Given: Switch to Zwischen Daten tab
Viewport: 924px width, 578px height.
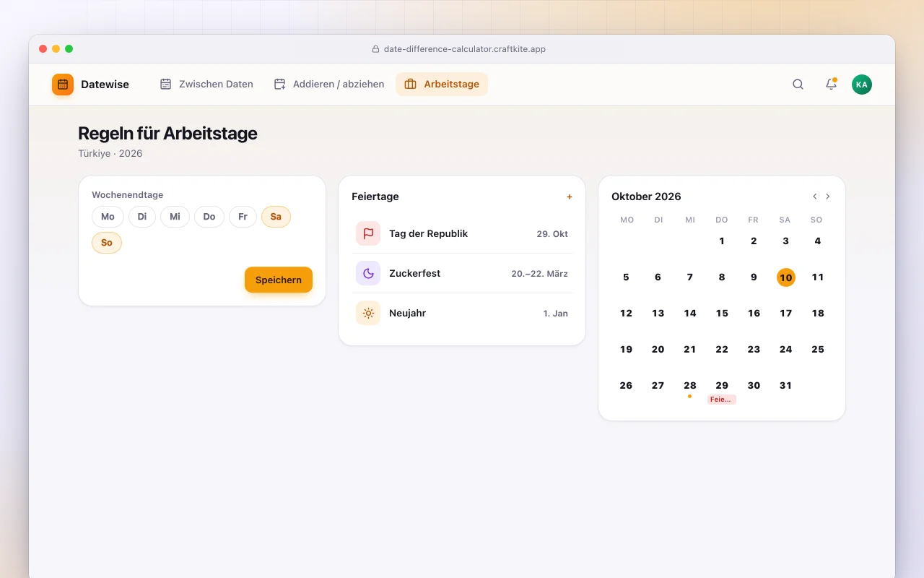Looking at the screenshot, I should (206, 85).
